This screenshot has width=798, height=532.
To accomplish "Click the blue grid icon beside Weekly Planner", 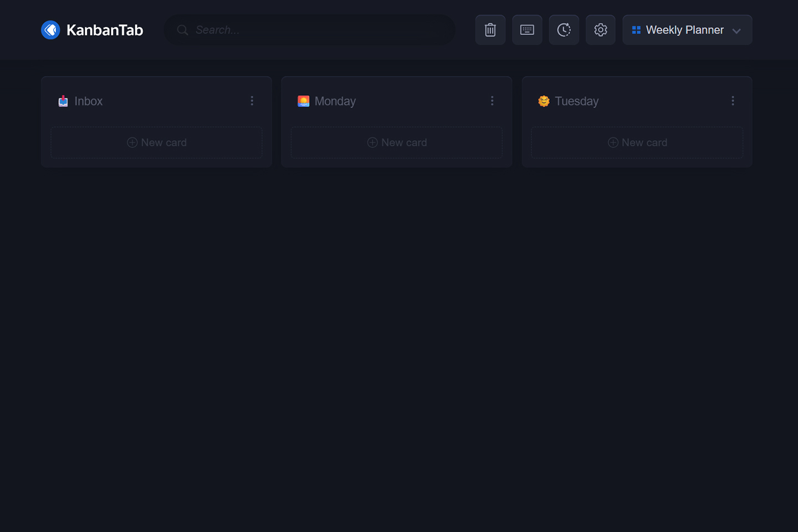I will point(636,30).
